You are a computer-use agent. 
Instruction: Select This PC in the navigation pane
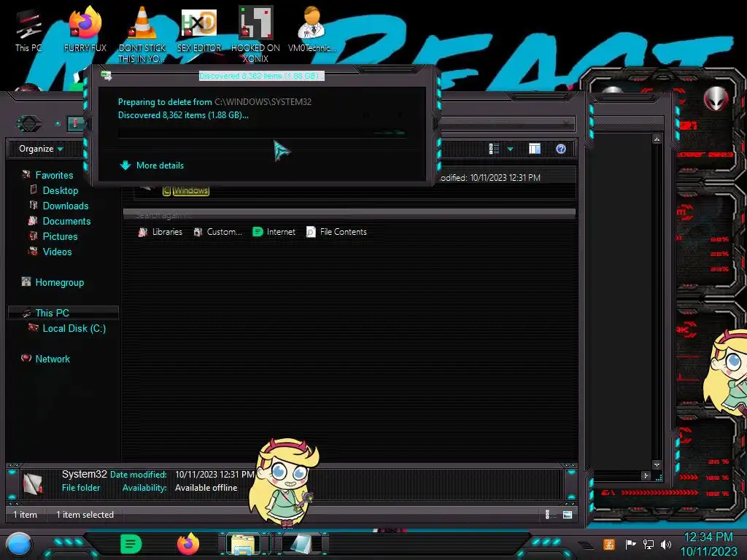(63, 313)
